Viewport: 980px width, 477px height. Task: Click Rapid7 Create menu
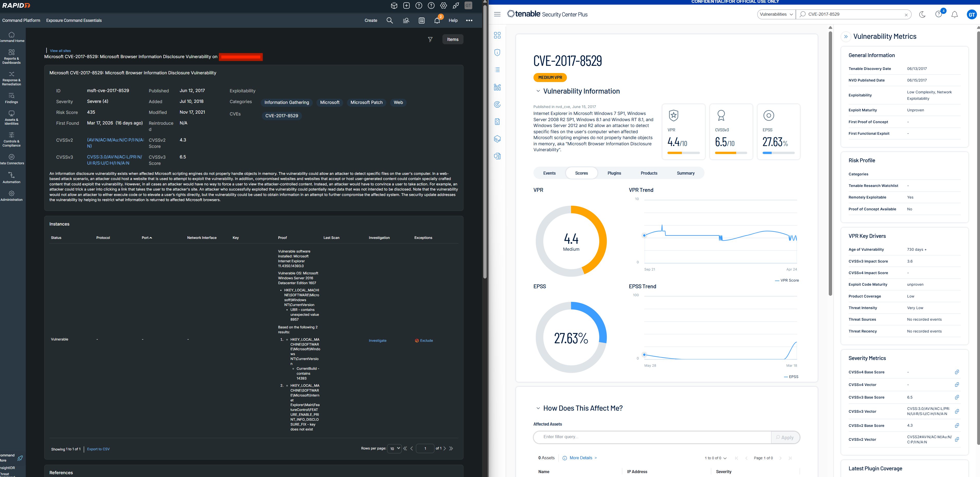click(x=371, y=21)
